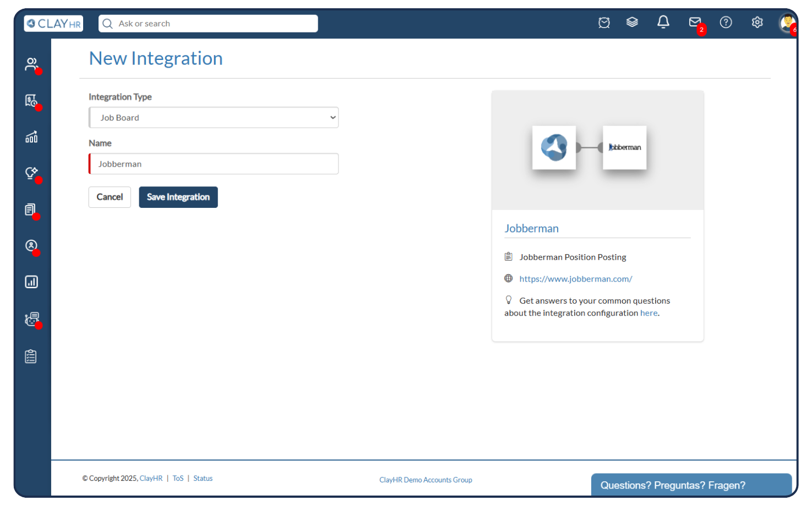The image size is (812, 506).
Task: Open the 'here' configuration help link
Action: (648, 313)
